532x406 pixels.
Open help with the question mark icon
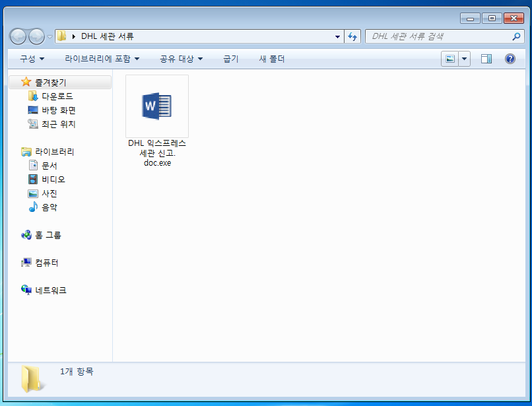(x=510, y=59)
